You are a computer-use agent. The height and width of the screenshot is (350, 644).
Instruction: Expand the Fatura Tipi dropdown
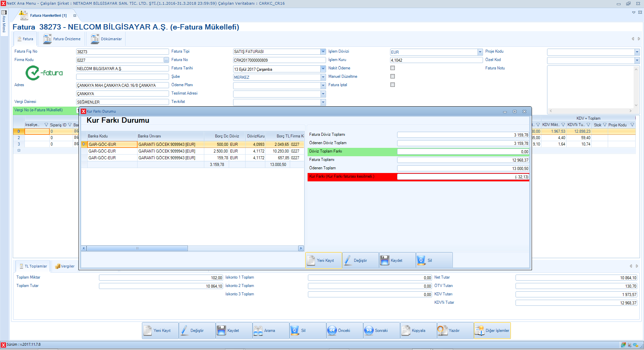(x=323, y=52)
